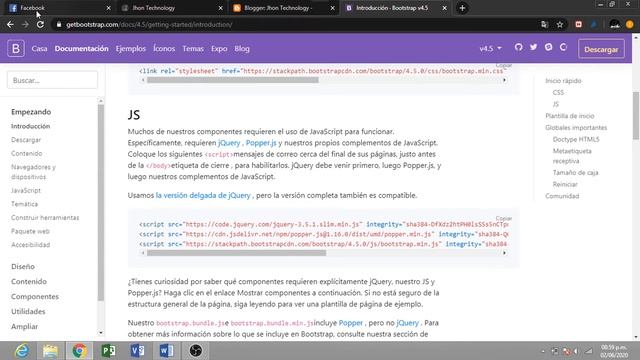The image size is (640, 360).
Task: Open Word from the taskbar
Action: point(167,351)
